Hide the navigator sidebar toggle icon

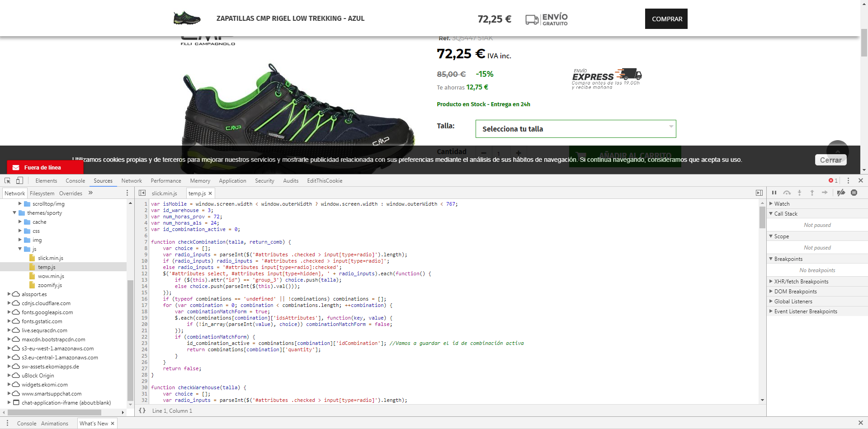click(142, 193)
